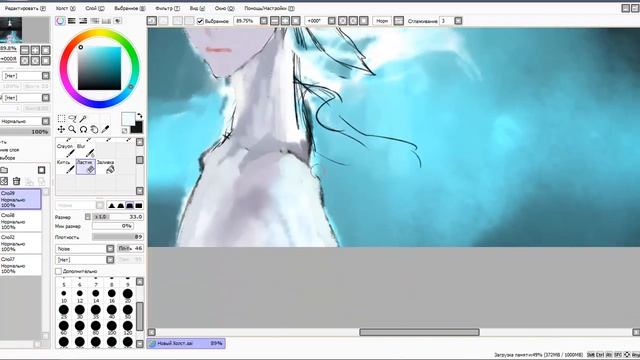Select brush size 20 preset
The height and width of the screenshot is (360, 640).
128,294
